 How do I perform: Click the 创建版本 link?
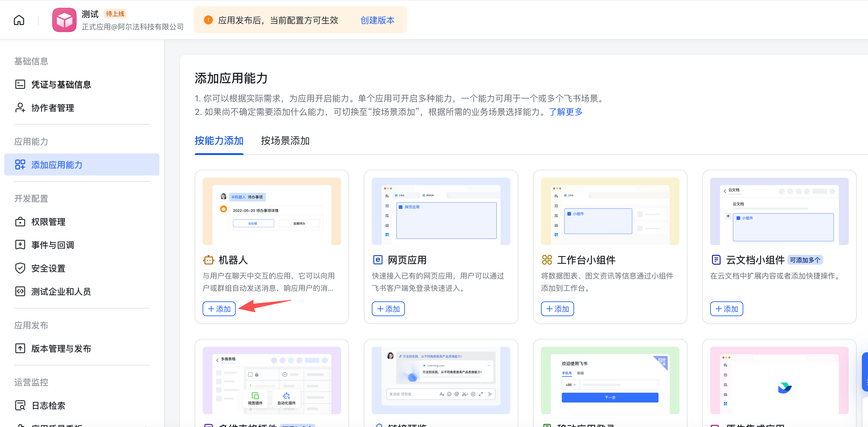(x=377, y=20)
